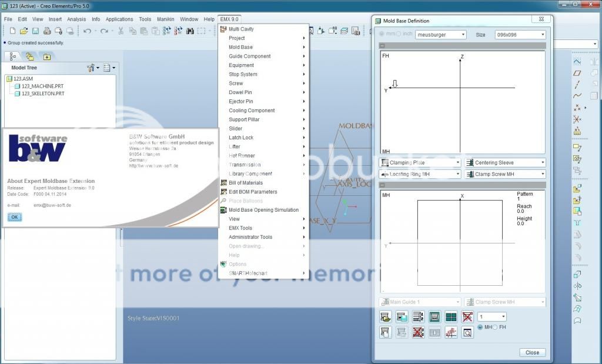The height and width of the screenshot is (364, 602).
Task: Click the binoculars Find icon in toolbar
Action: (x=190, y=31)
